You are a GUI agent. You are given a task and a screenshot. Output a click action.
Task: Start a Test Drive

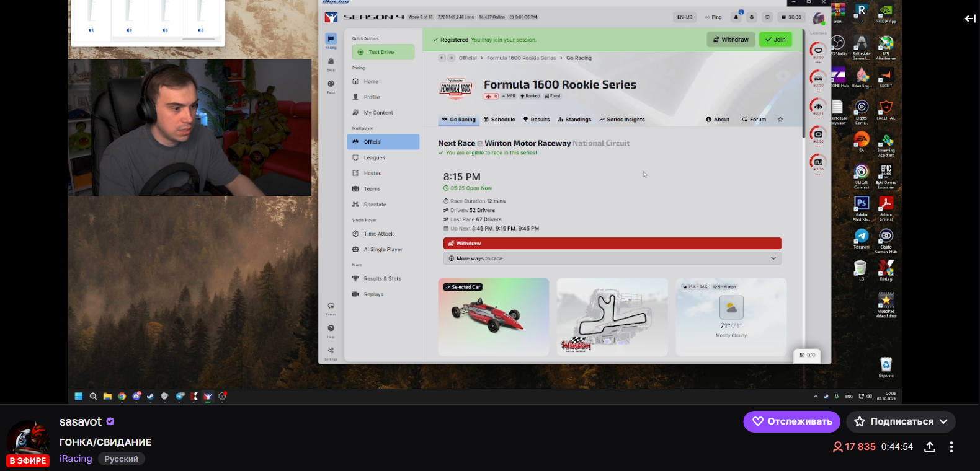point(383,52)
